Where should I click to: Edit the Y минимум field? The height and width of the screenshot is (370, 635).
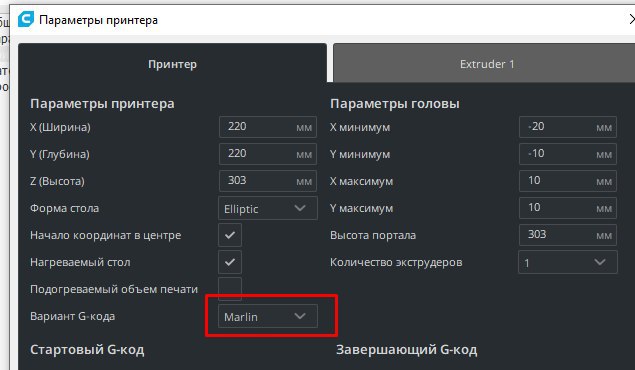click(x=568, y=154)
